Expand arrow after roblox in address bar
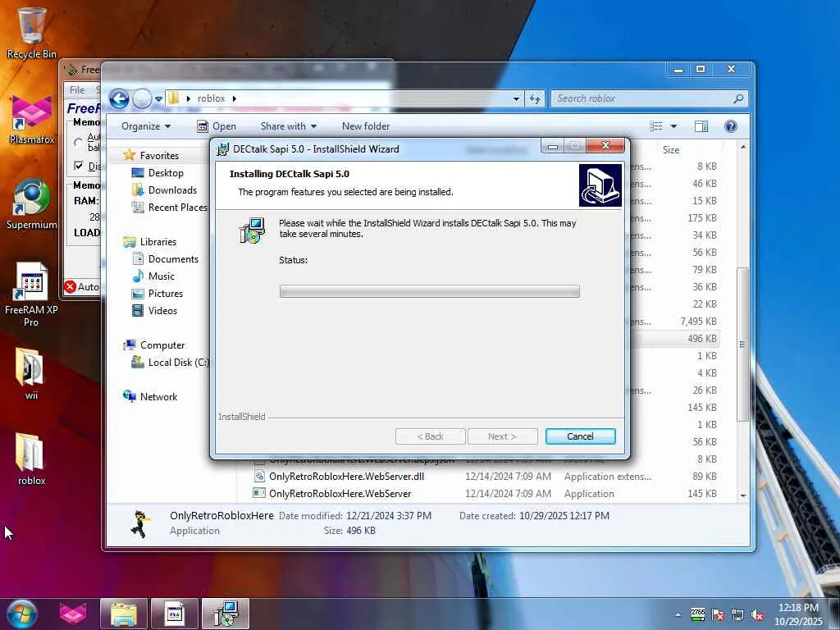This screenshot has width=840, height=630. coord(235,98)
